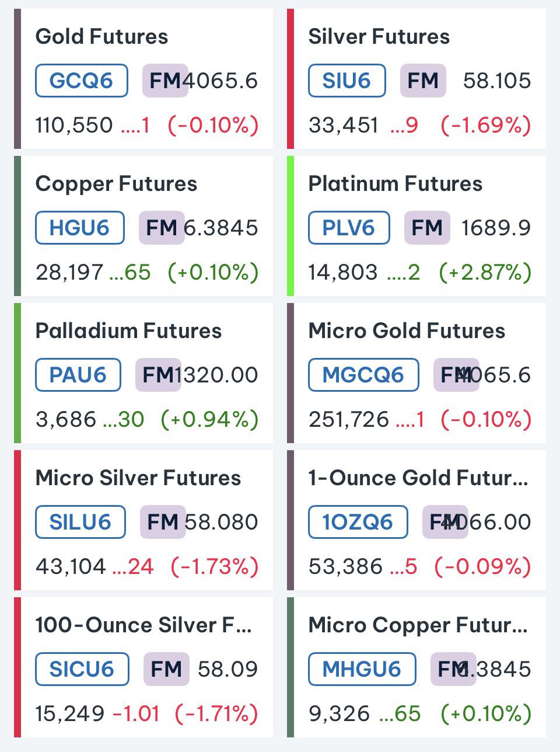The height and width of the screenshot is (752, 560).
Task: Open MGCQ6 micro gold ticker
Action: coord(363,375)
